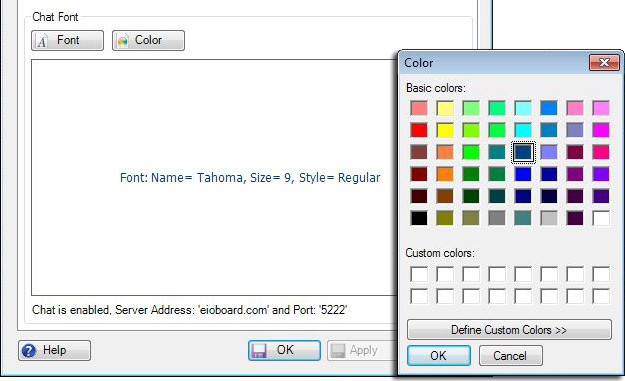This screenshot has height=381, width=625.
Task: Click Cancel in the Color dialog
Action: pyautogui.click(x=511, y=355)
